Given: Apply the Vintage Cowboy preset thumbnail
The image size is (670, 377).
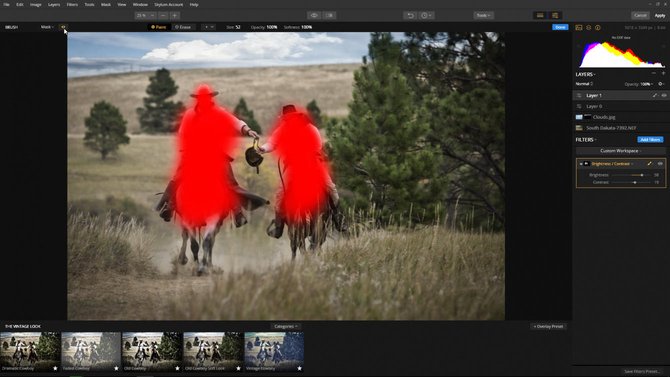Looking at the screenshot, I should pyautogui.click(x=274, y=352).
